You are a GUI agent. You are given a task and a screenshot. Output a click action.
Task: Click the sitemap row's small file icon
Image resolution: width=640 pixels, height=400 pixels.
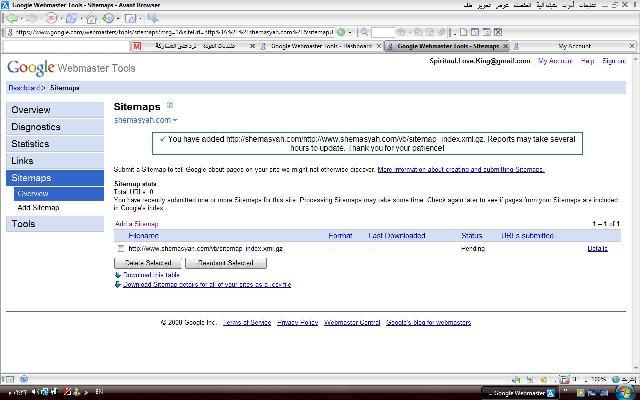coord(120,248)
